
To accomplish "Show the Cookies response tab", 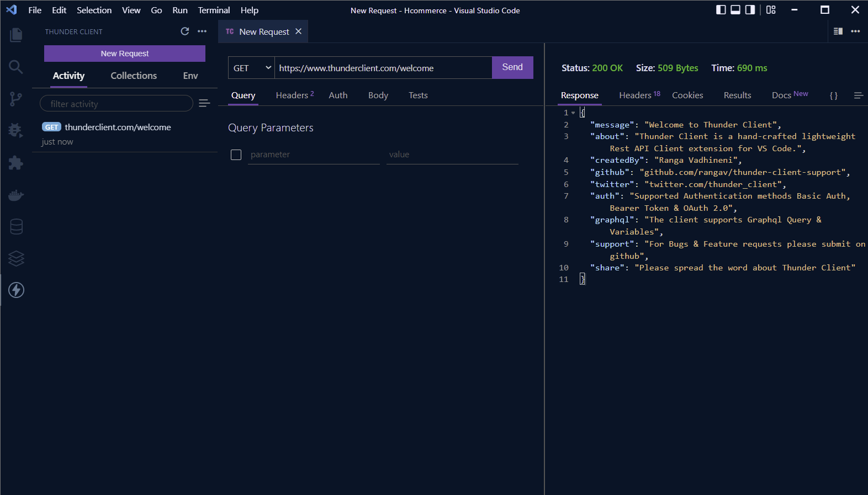I will point(687,95).
